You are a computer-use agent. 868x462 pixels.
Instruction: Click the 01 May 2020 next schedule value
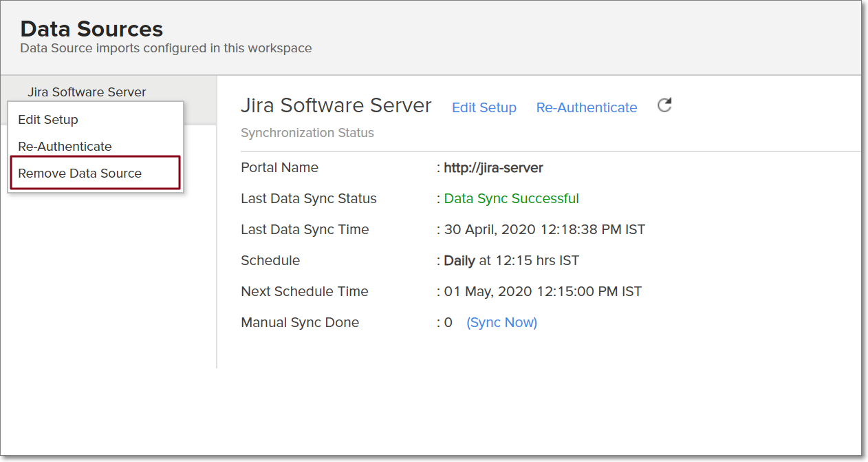pos(542,292)
